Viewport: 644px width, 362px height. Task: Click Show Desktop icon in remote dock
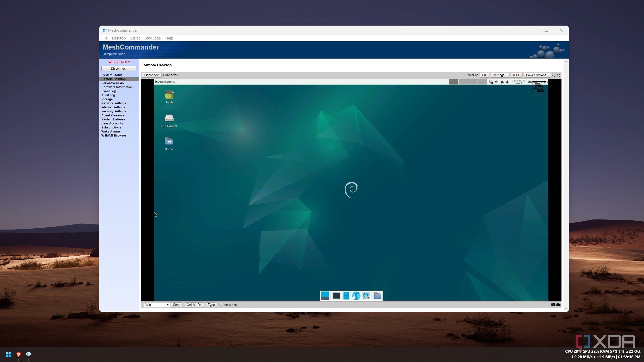325,296
